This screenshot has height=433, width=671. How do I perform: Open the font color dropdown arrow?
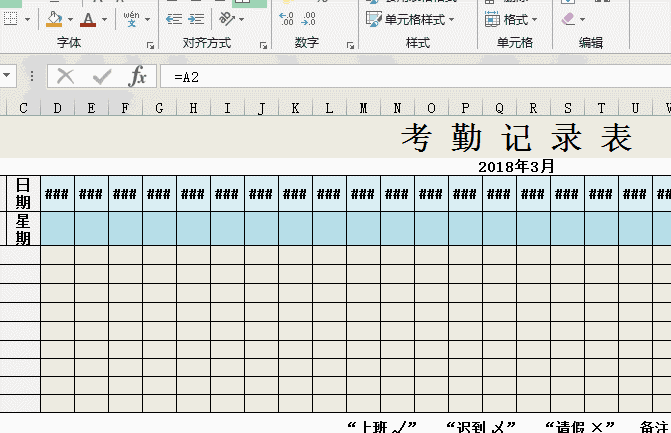point(104,19)
